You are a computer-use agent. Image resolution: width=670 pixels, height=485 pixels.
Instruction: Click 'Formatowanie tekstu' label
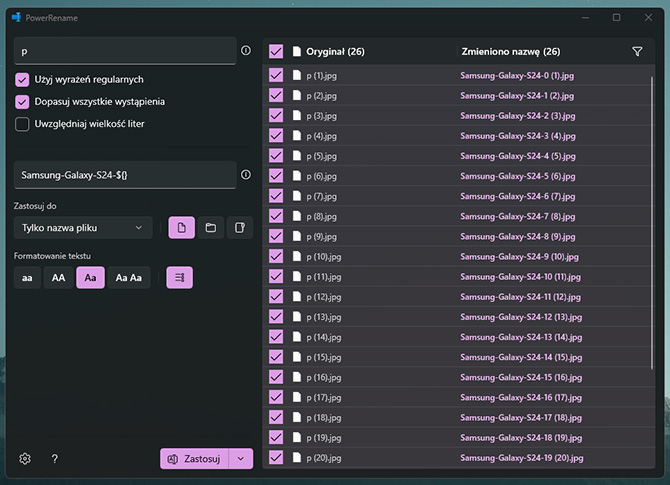click(52, 256)
